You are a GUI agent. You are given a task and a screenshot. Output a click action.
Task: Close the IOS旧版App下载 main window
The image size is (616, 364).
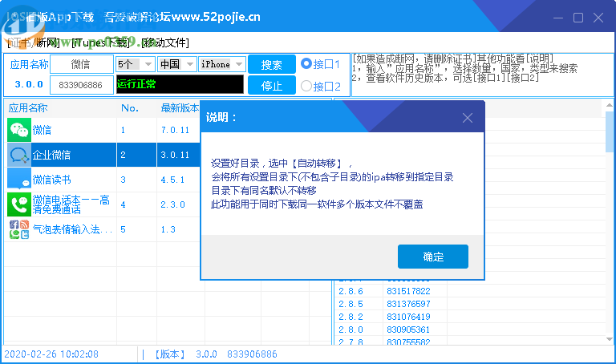pos(598,18)
